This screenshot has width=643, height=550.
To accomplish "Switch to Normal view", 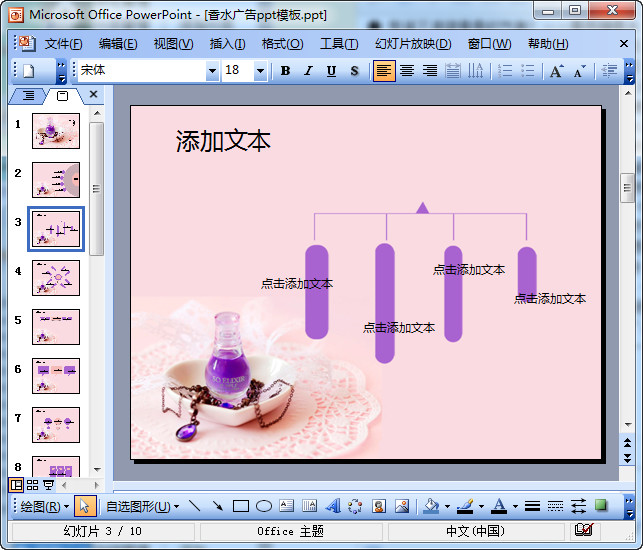I will [x=16, y=485].
